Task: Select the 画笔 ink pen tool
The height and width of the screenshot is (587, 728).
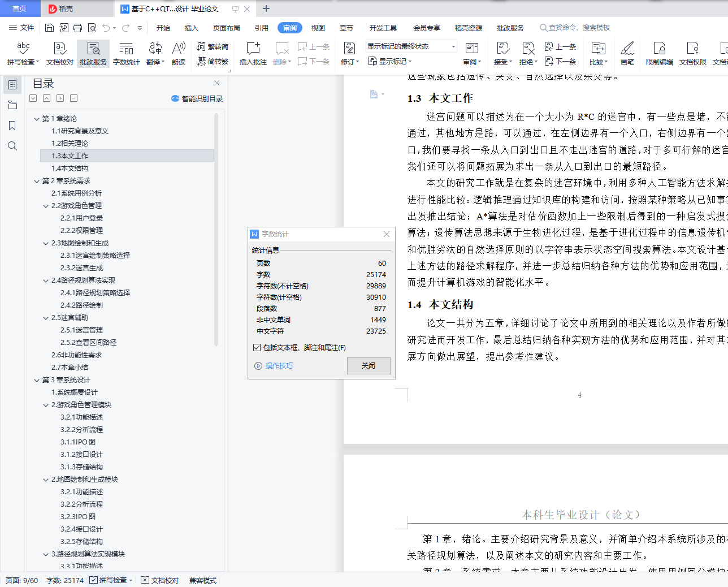Action: coord(627,54)
